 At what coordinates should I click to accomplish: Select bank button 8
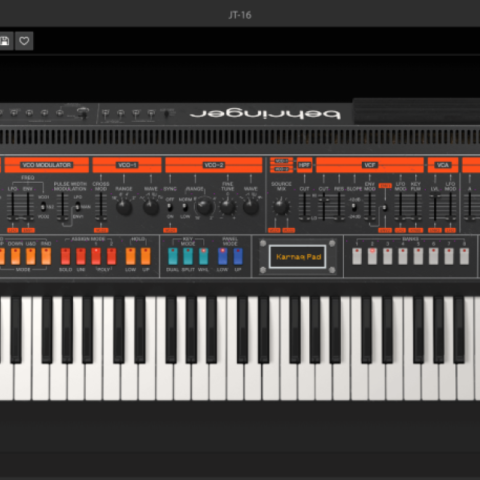click(x=464, y=256)
